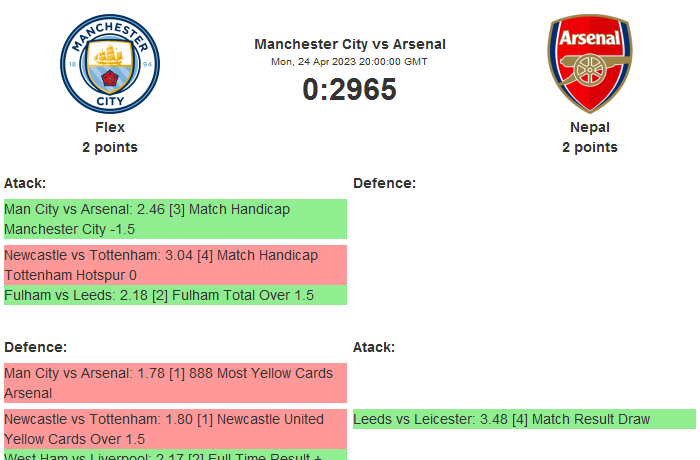This screenshot has height=460, width=700.
Task: Click the lower right Atack heading
Action: (374, 347)
